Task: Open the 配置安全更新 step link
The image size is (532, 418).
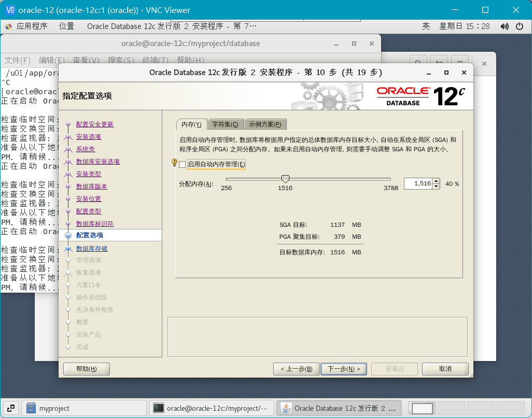Action: pos(95,124)
